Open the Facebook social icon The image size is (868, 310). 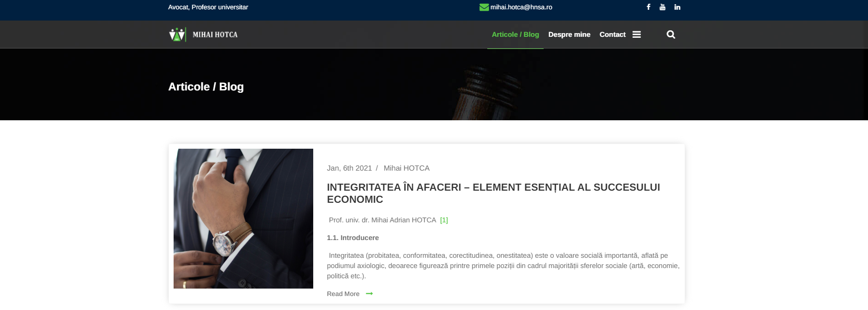click(x=648, y=7)
